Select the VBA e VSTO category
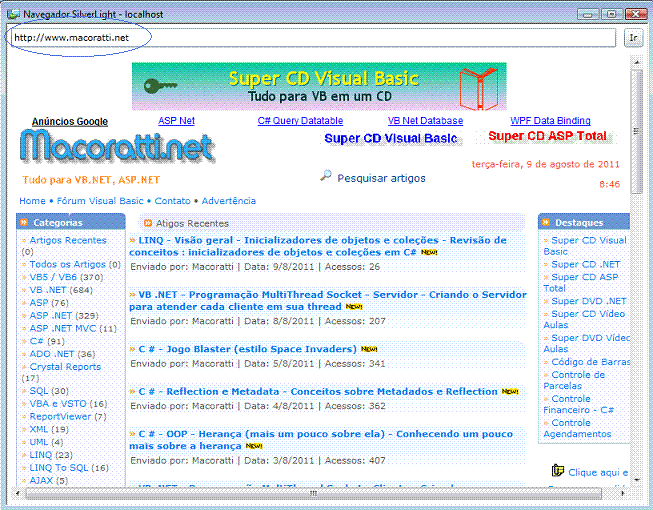Viewport: 653px width, 510px height. pos(58,404)
